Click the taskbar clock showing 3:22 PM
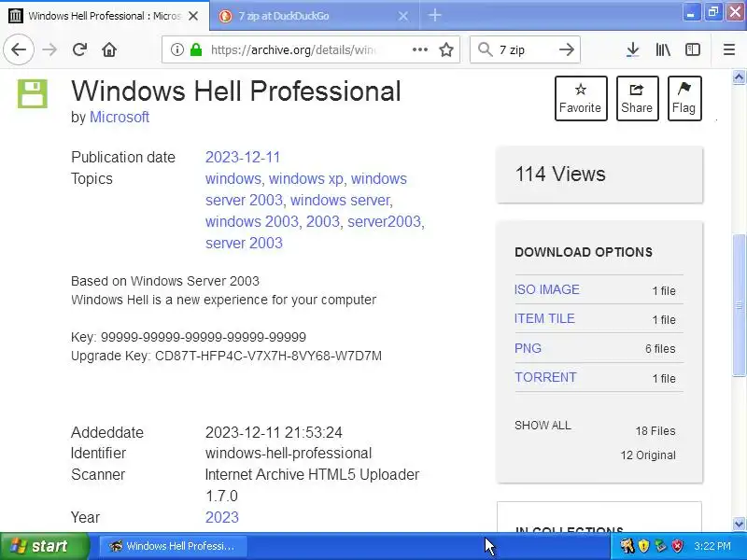The height and width of the screenshot is (560, 747). point(712,546)
